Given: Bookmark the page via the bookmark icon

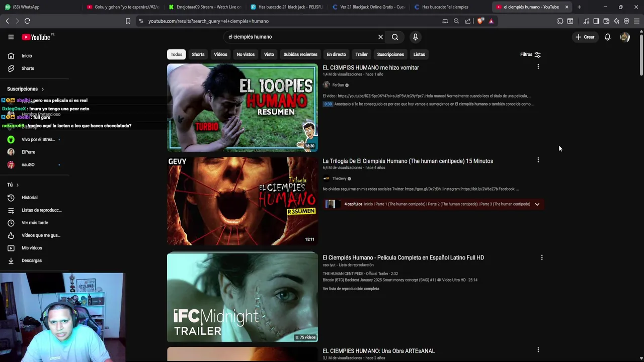Looking at the screenshot, I should 128,21.
